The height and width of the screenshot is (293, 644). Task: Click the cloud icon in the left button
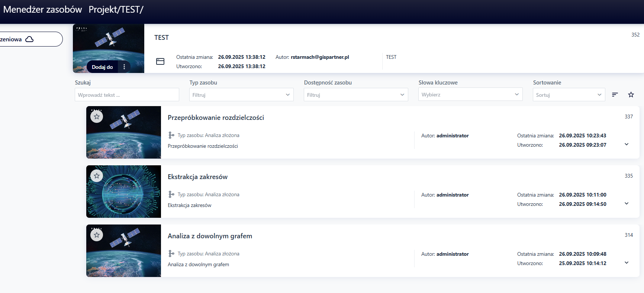[29, 39]
